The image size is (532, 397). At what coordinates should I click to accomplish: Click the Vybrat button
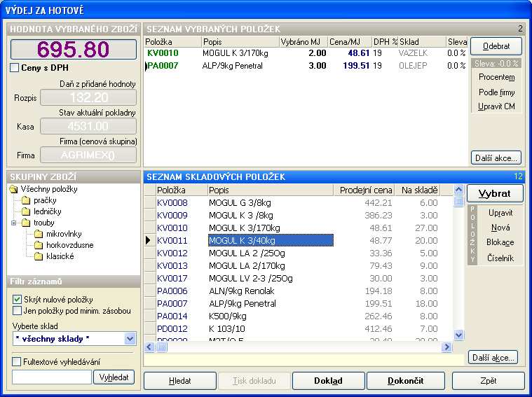pyautogui.click(x=495, y=193)
